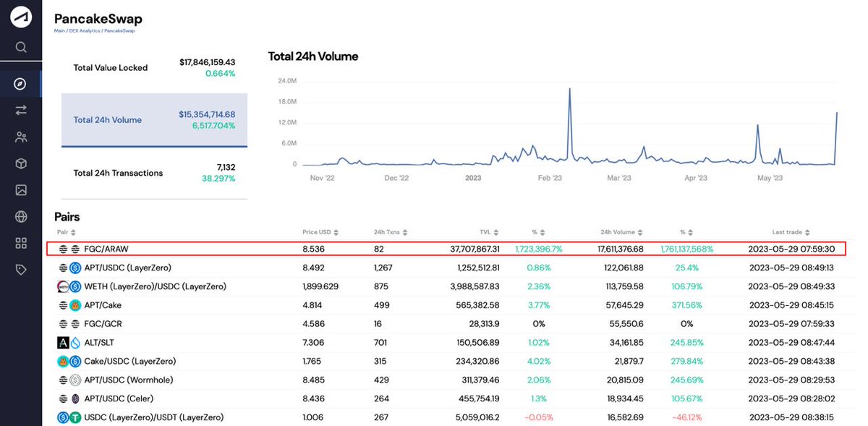This screenshot has height=426, width=868.
Task: Click the APT/Cake pair token icons
Action: pyautogui.click(x=69, y=305)
